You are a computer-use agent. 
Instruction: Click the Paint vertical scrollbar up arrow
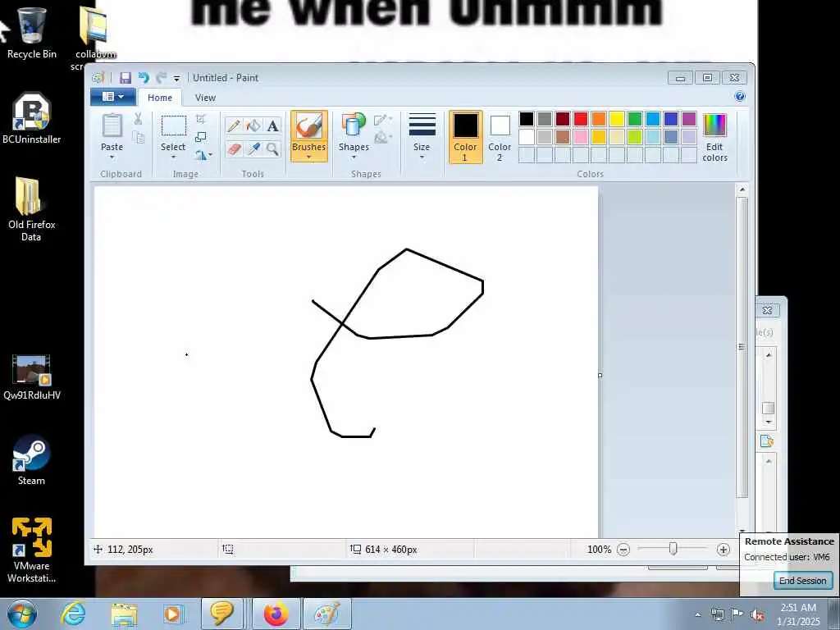point(742,189)
